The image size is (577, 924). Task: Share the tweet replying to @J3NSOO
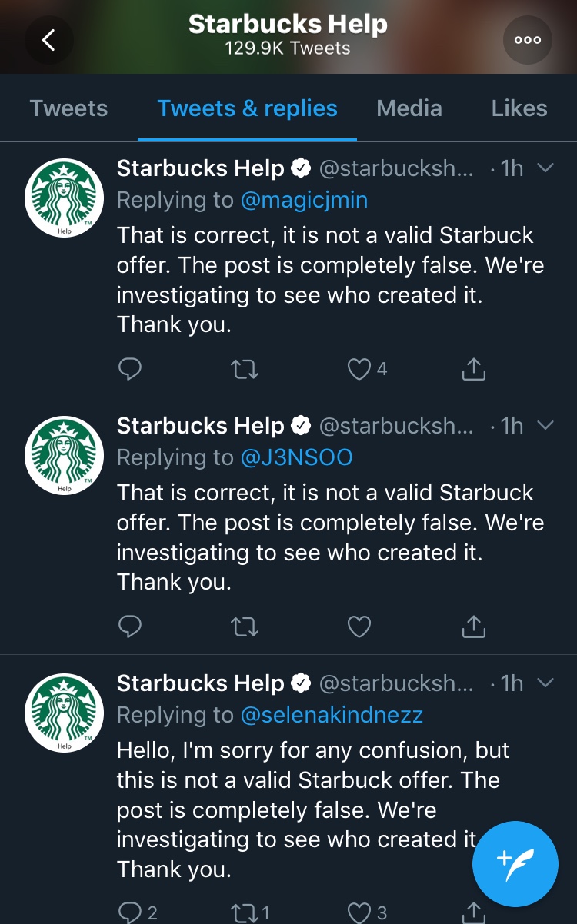473,627
